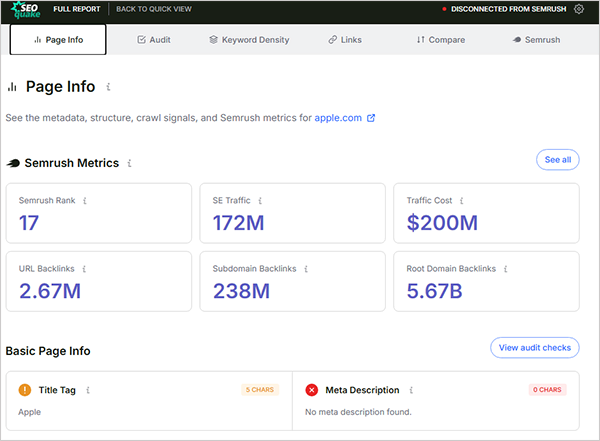Click Semrush flame icon beside Semrush Metrics

coord(13,163)
